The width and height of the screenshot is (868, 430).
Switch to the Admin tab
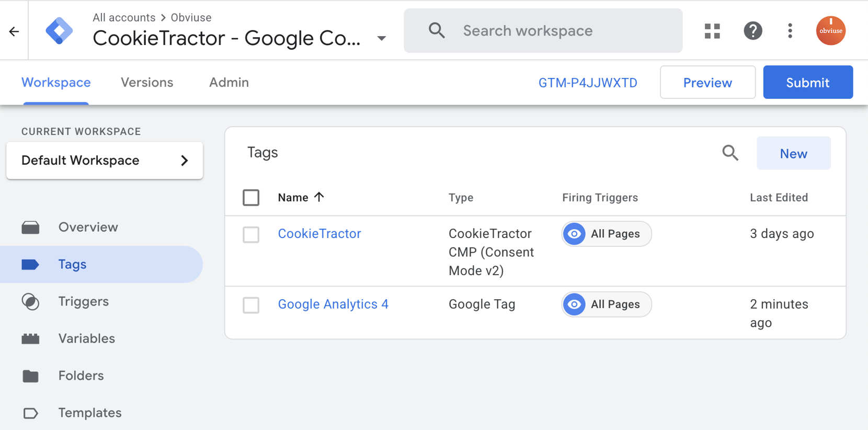[229, 83]
